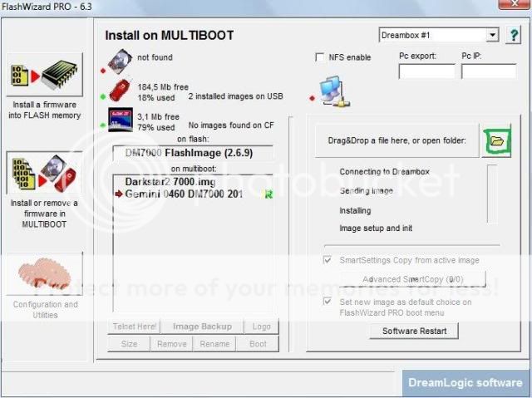Open folder browse icon
The image size is (532, 398).
tap(497, 141)
